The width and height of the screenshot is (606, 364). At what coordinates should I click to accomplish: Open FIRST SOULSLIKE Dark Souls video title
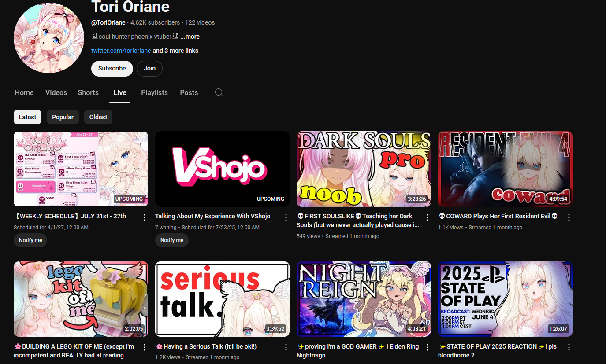coord(358,221)
